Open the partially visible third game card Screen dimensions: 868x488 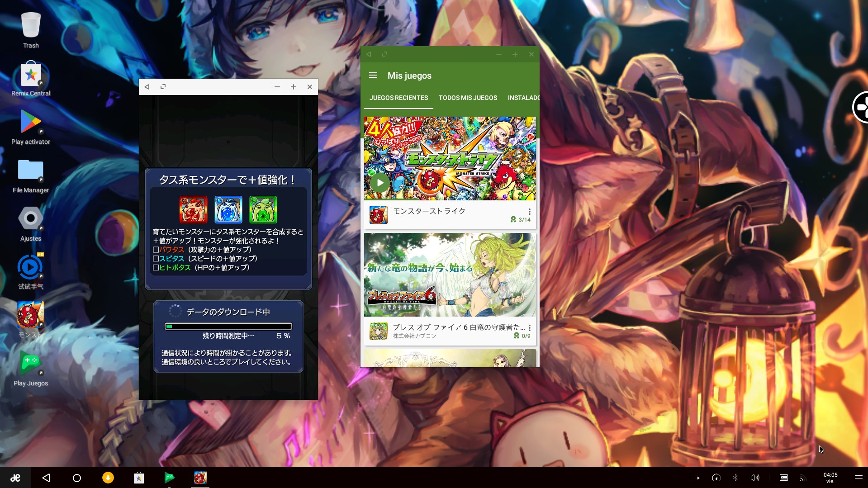(450, 358)
